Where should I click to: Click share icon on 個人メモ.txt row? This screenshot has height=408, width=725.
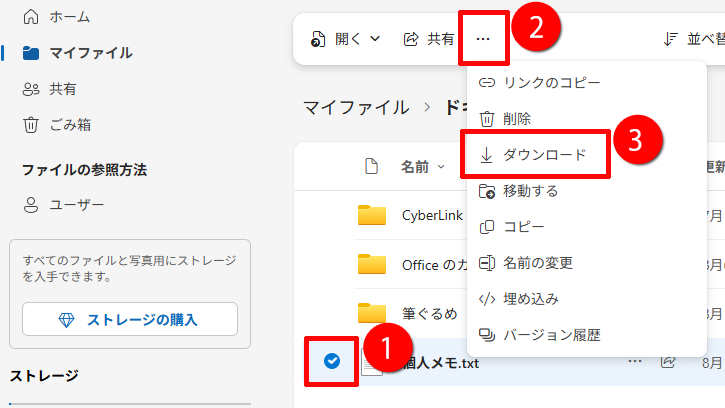click(x=668, y=361)
